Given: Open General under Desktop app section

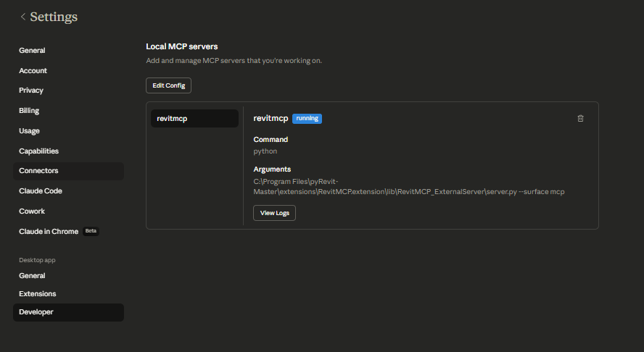Looking at the screenshot, I should tap(32, 276).
